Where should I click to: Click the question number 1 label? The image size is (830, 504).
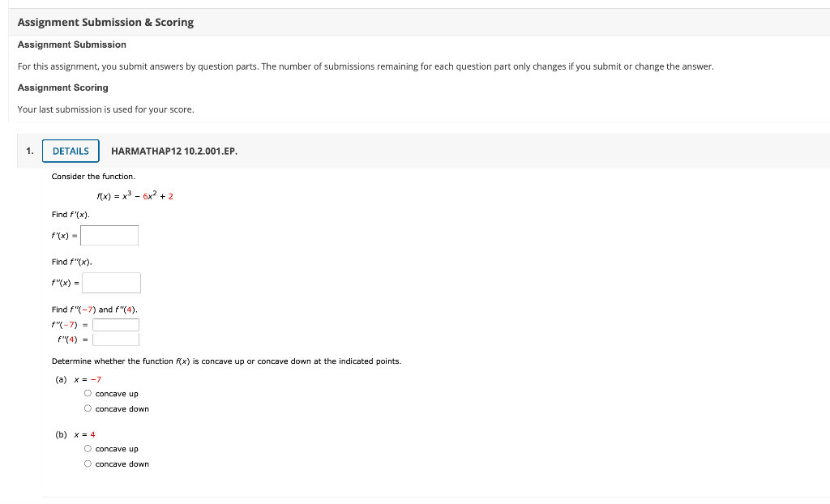coord(29,151)
